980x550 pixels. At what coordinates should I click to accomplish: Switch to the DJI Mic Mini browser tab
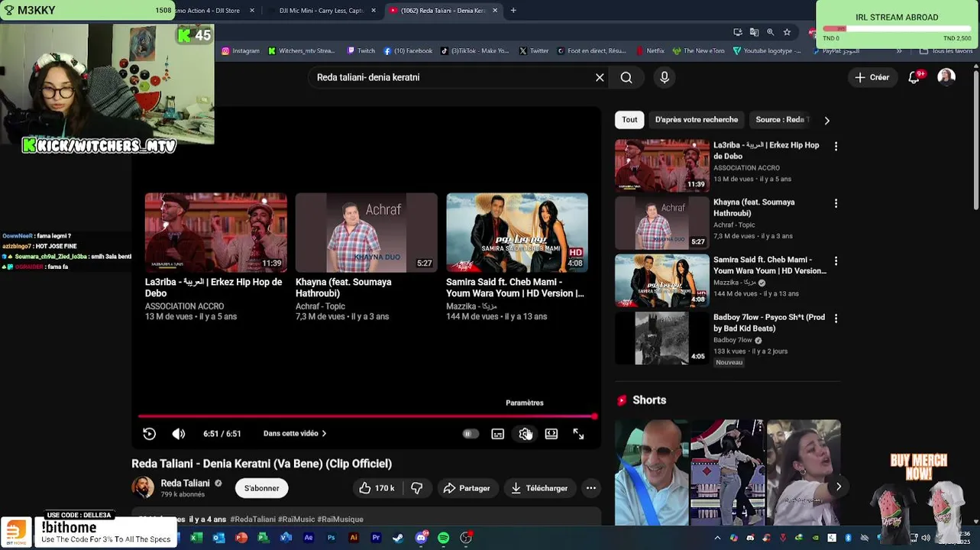[321, 11]
